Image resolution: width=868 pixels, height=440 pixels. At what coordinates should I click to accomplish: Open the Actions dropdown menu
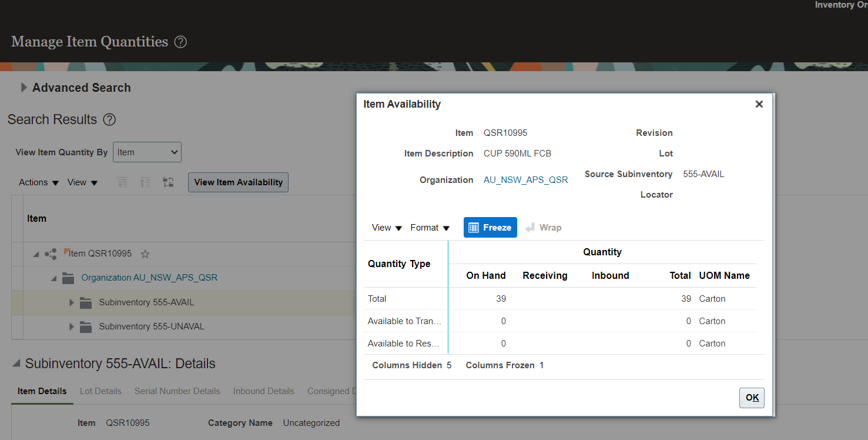pos(38,182)
